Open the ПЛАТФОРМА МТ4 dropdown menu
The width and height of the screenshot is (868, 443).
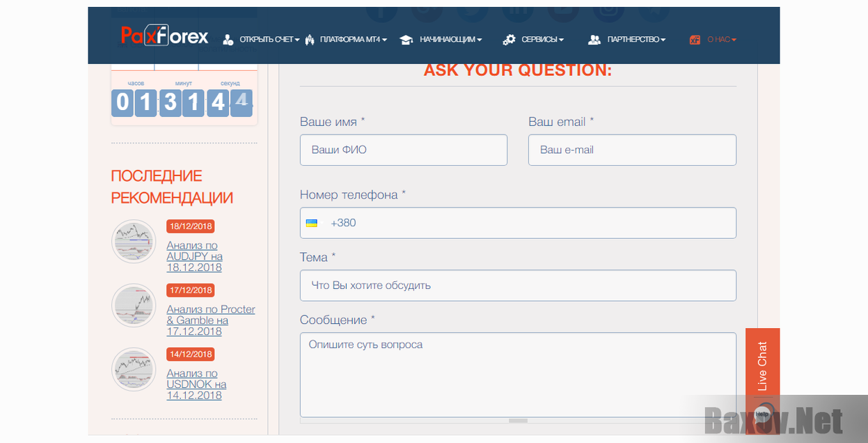click(x=354, y=40)
